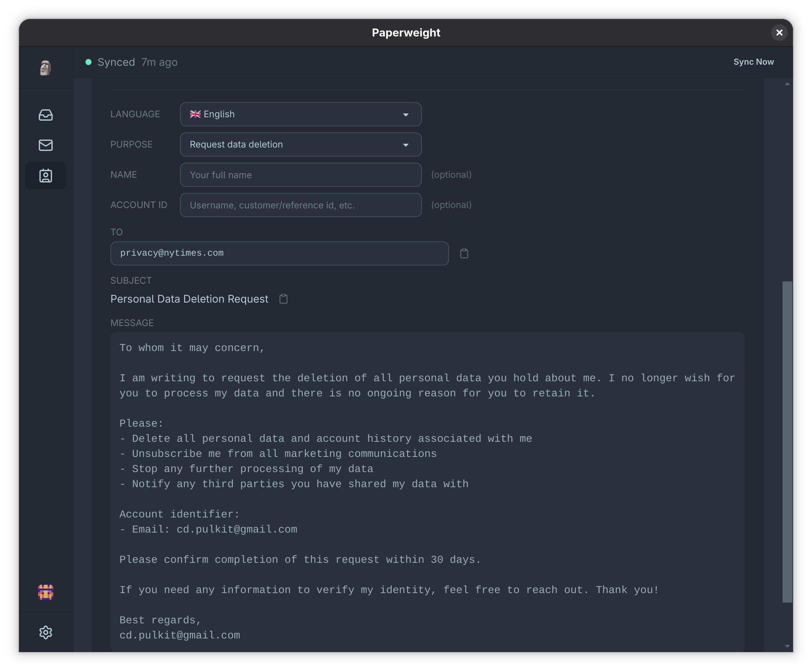The height and width of the screenshot is (671, 812).
Task: Click the moai statue avatar icon
Action: (46, 68)
